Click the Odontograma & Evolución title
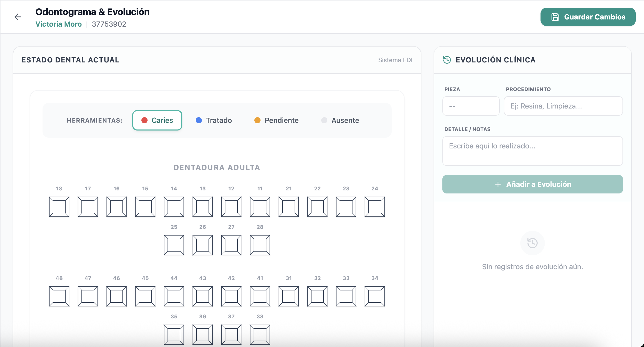644x347 pixels. 92,12
